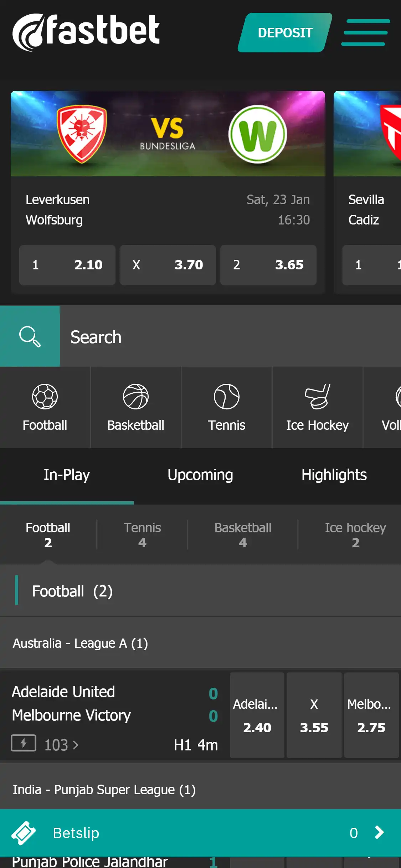Tap the Betslip ticket icon
401x868 pixels.
[24, 833]
